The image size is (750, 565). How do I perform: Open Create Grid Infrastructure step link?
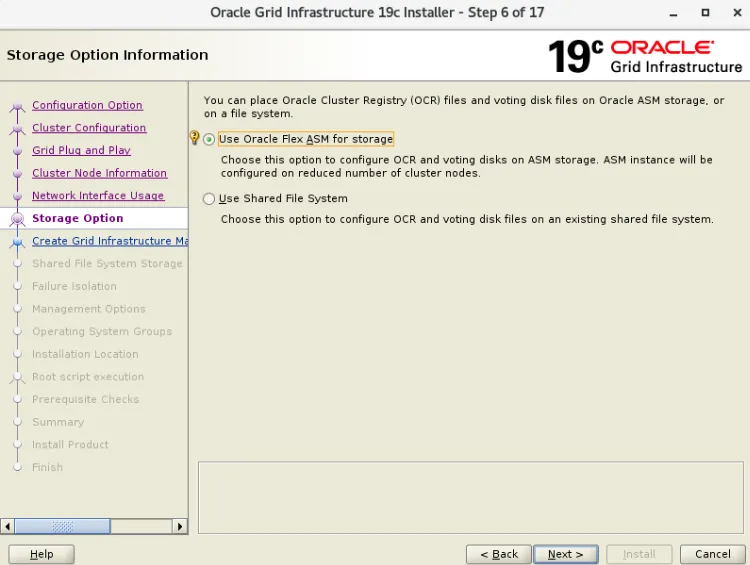coord(110,241)
